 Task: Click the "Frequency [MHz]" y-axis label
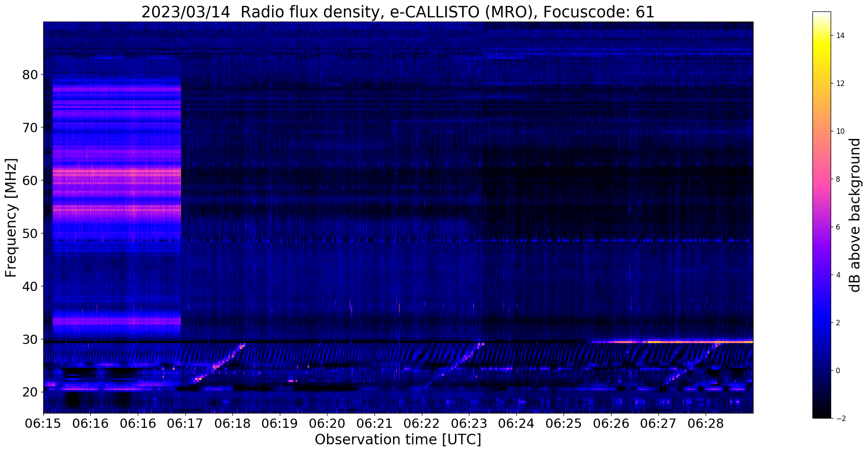[x=11, y=218]
